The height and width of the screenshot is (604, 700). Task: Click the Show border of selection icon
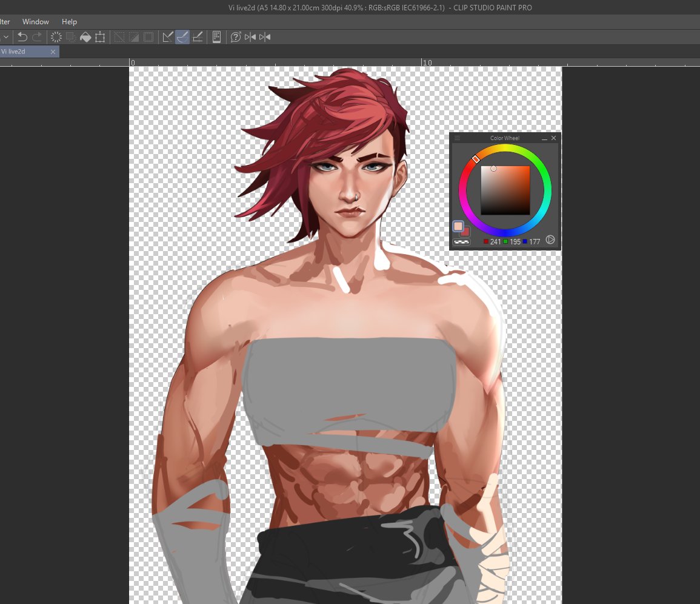click(148, 37)
